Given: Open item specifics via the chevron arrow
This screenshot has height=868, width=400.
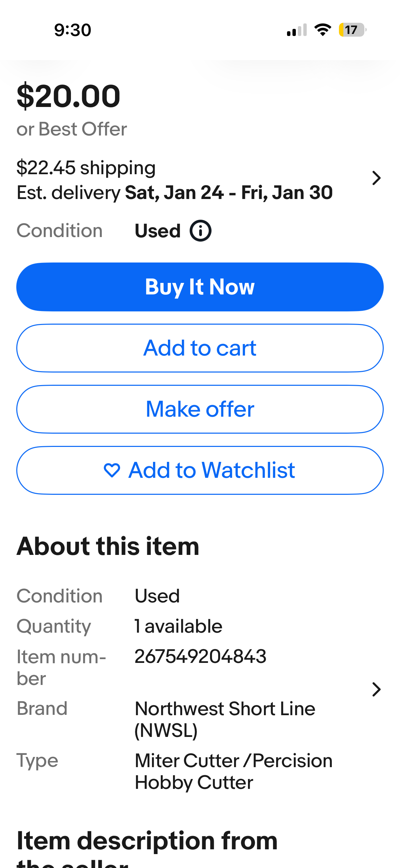Looking at the screenshot, I should point(376,689).
